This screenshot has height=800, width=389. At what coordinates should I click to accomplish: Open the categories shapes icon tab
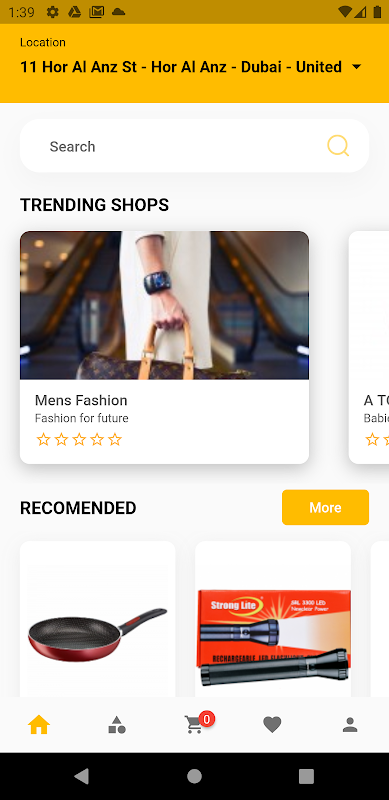tap(116, 724)
